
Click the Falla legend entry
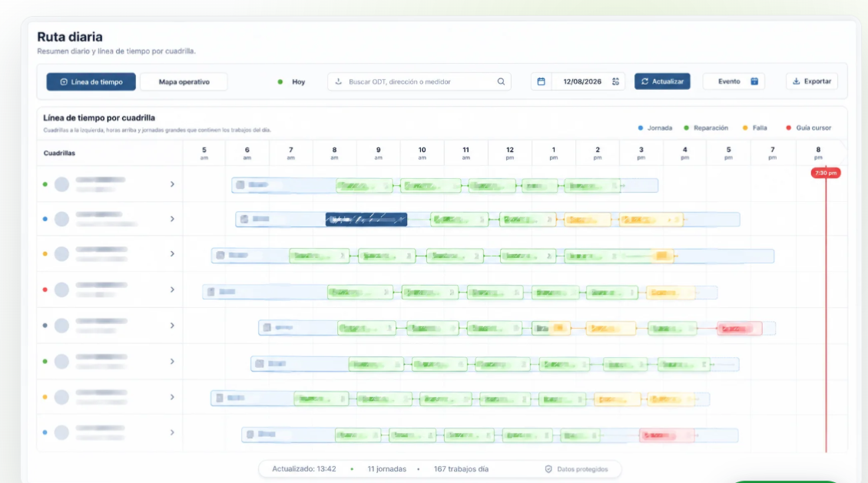754,127
